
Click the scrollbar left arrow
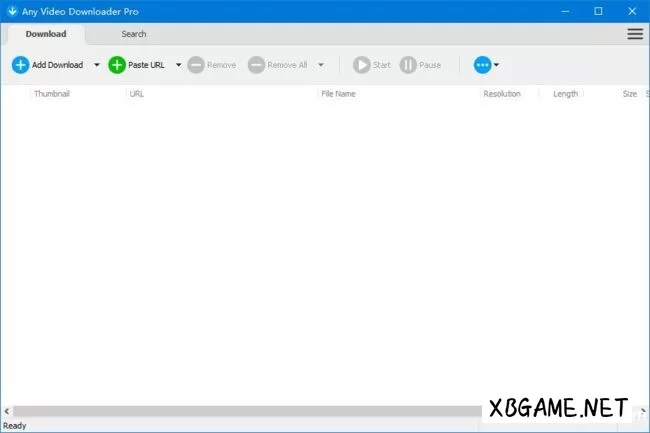pyautogui.click(x=7, y=411)
